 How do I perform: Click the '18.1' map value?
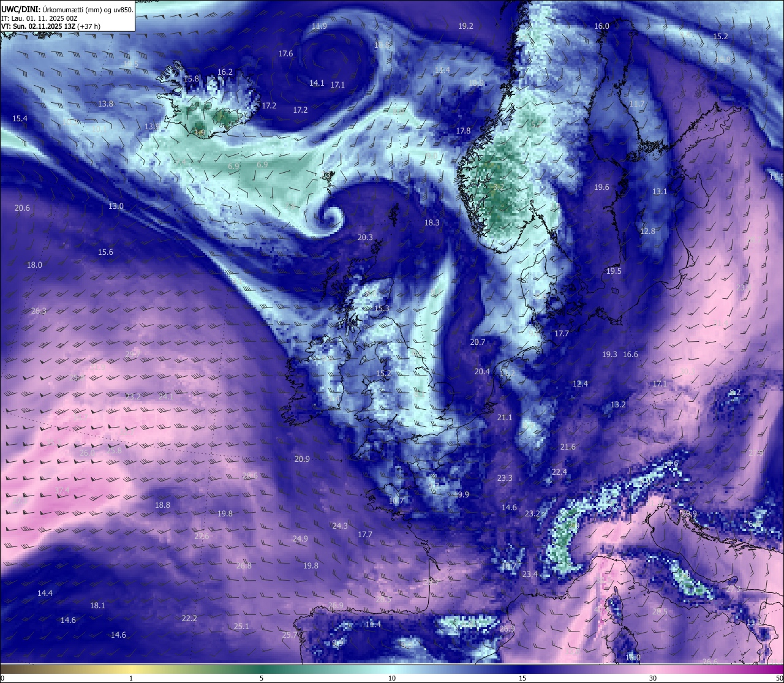point(97,605)
